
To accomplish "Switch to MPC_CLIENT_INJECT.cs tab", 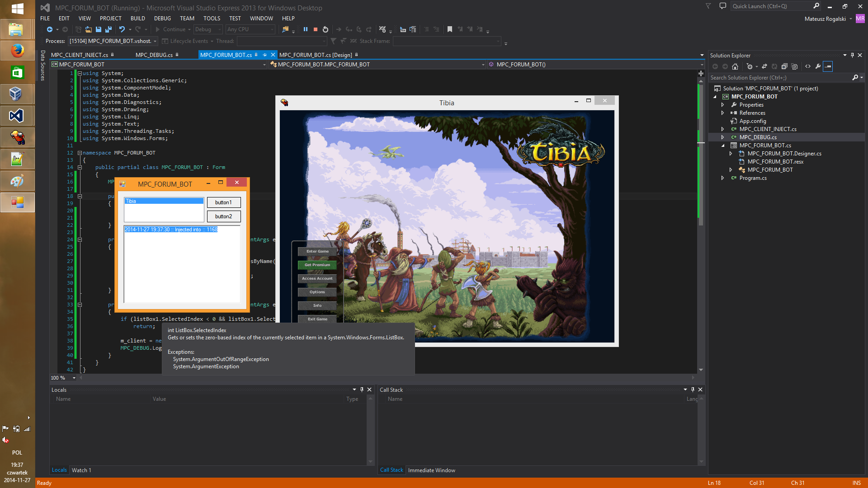I will (80, 55).
